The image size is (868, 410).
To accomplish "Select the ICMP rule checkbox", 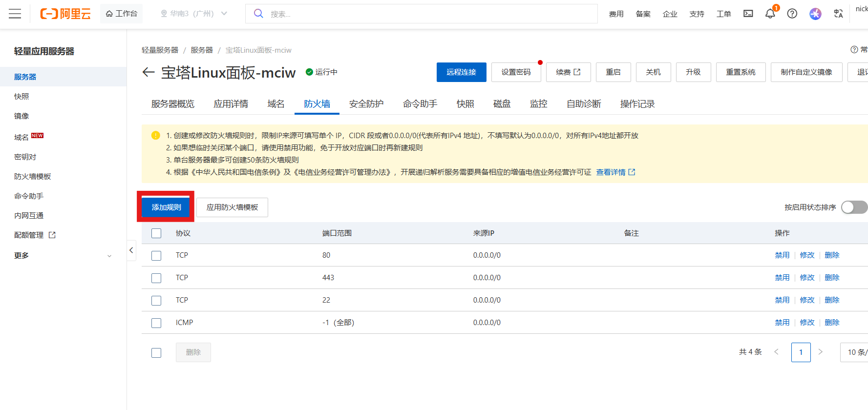I will 156,323.
